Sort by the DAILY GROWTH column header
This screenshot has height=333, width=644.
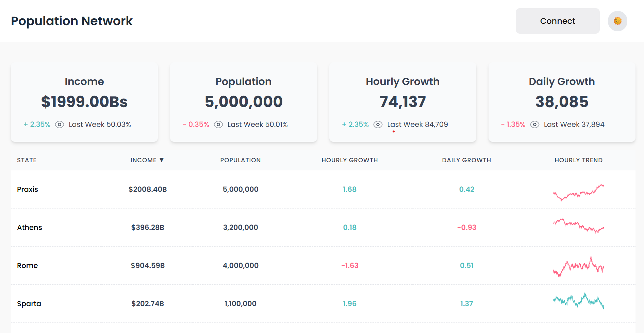(466, 160)
